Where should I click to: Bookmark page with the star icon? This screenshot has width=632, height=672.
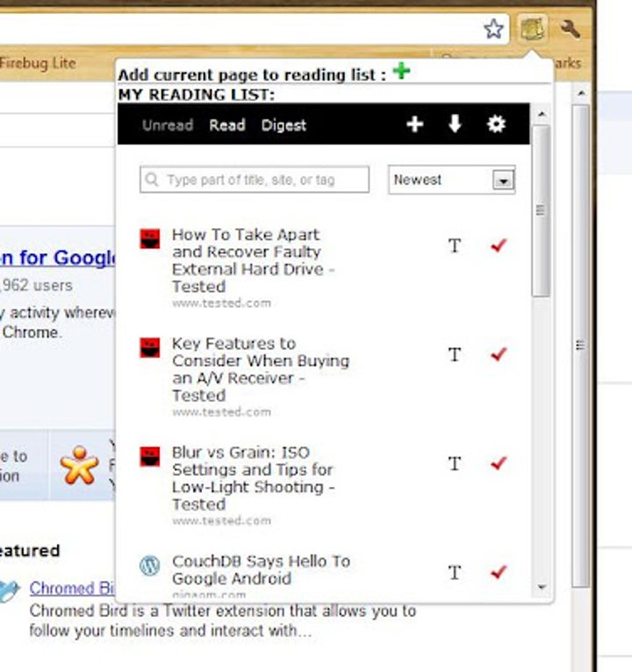(x=494, y=29)
